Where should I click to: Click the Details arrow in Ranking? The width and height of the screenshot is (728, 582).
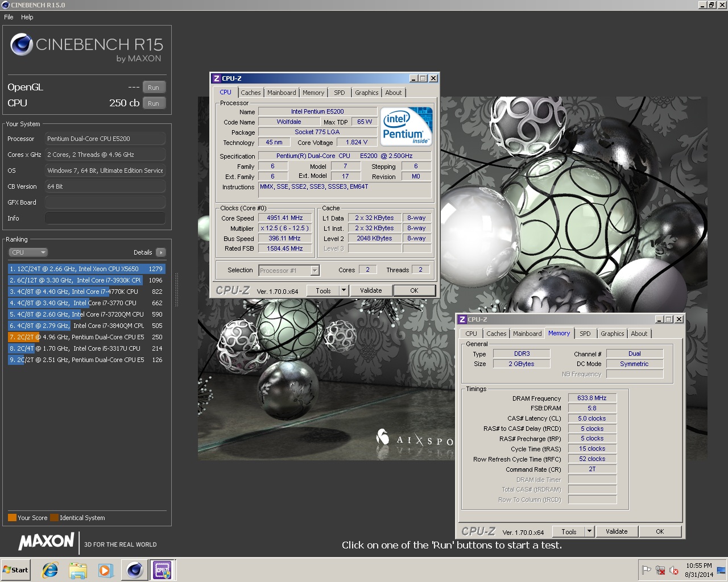pyautogui.click(x=160, y=252)
